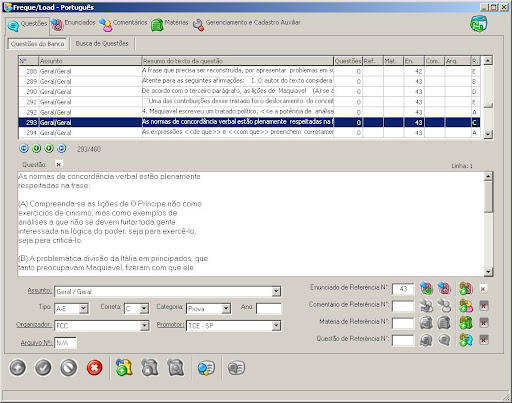
Task: Click the question list scroll-down arrow
Action: coord(488,134)
